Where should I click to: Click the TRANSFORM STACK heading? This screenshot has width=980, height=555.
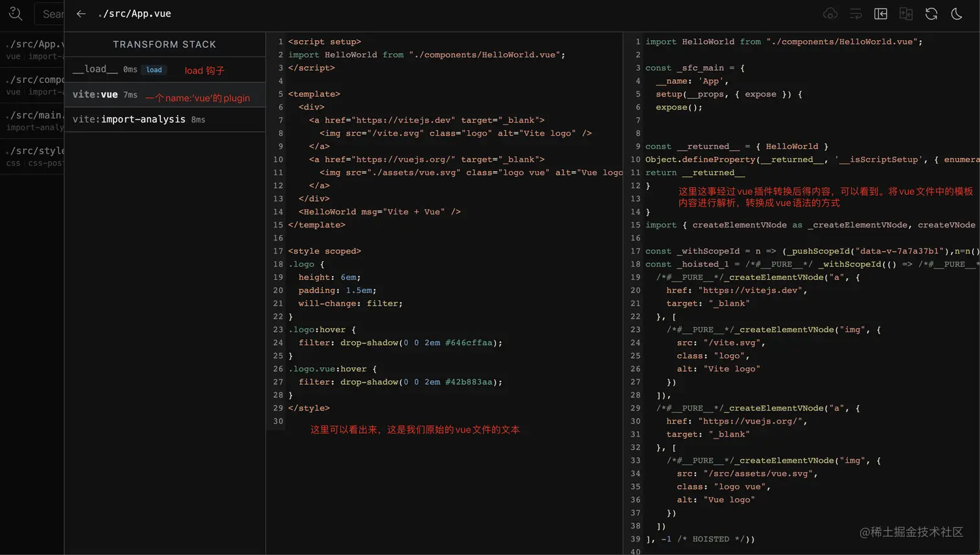click(165, 44)
